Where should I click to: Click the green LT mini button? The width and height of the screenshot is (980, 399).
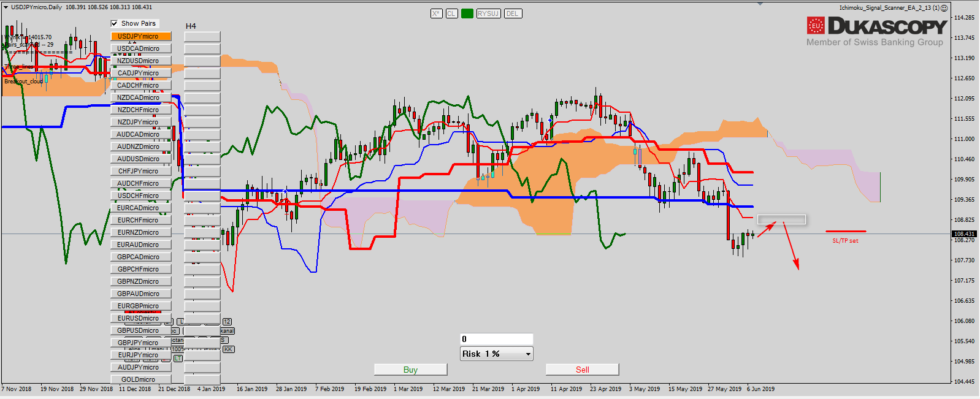pyautogui.click(x=178, y=359)
